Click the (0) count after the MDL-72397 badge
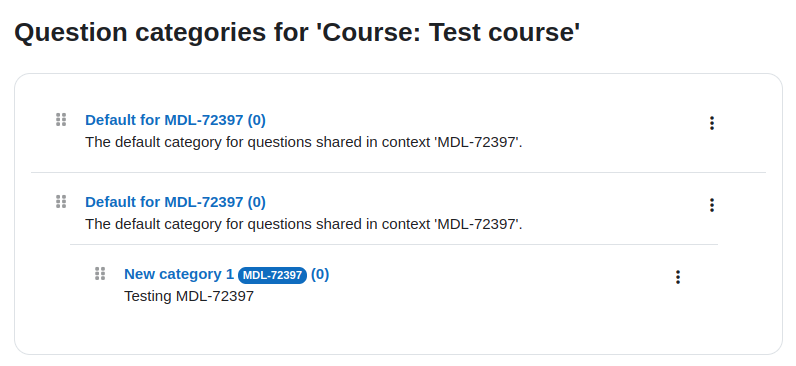The height and width of the screenshot is (366, 796). click(x=320, y=274)
